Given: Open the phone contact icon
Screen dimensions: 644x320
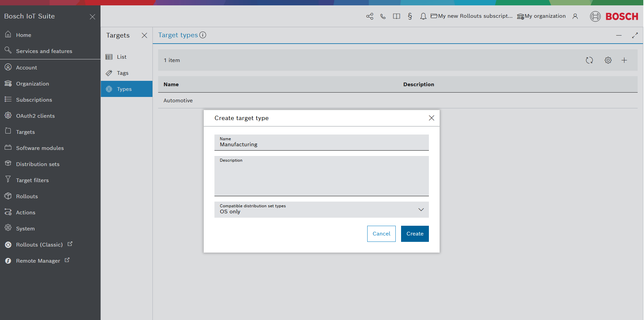Looking at the screenshot, I should tap(383, 16).
